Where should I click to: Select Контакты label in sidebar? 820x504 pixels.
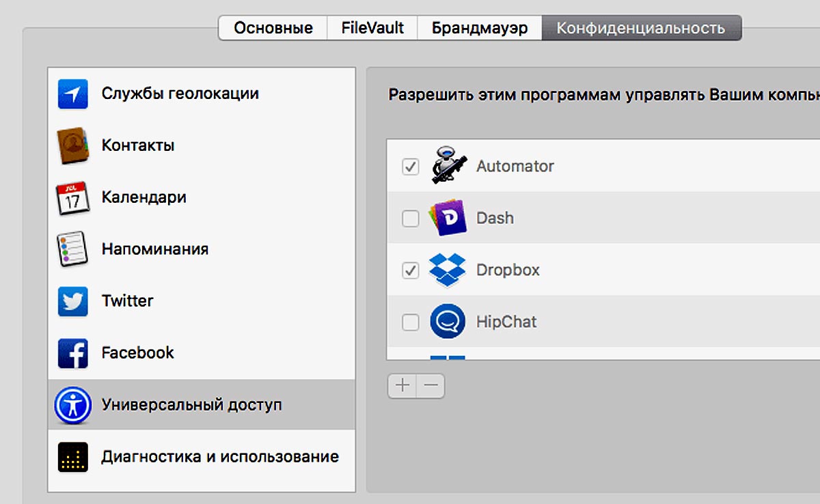[138, 145]
